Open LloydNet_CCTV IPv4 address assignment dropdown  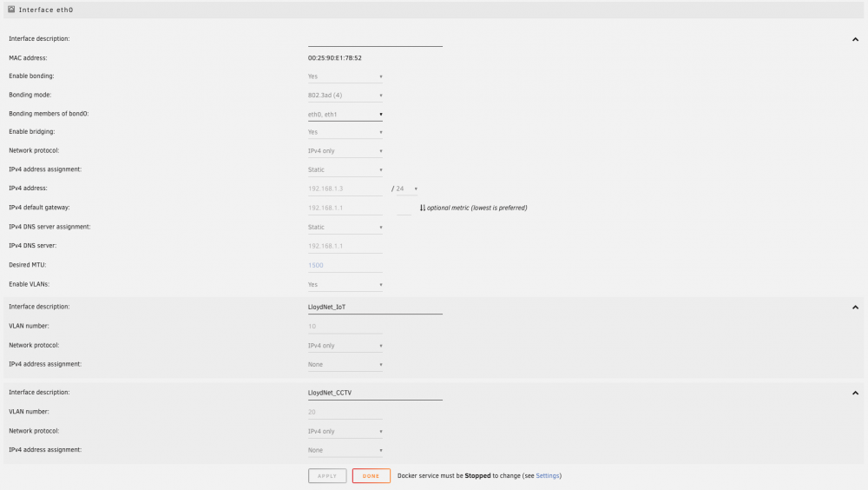(x=345, y=450)
